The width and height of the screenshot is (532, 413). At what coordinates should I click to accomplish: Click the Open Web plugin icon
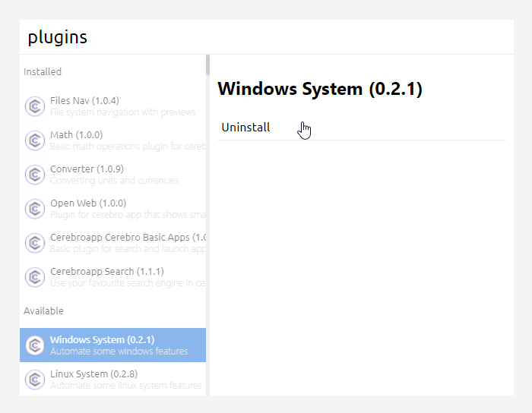tap(35, 209)
